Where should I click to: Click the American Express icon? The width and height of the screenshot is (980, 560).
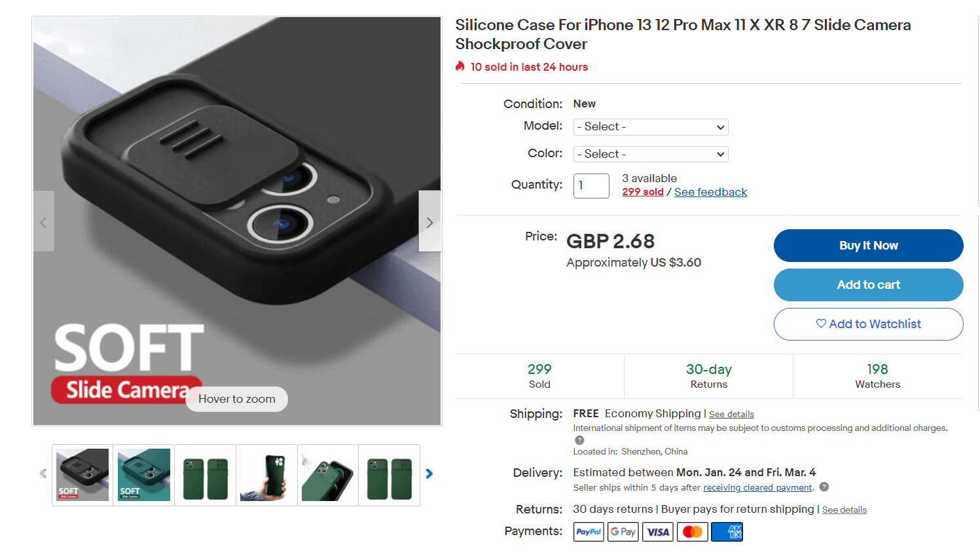click(727, 532)
